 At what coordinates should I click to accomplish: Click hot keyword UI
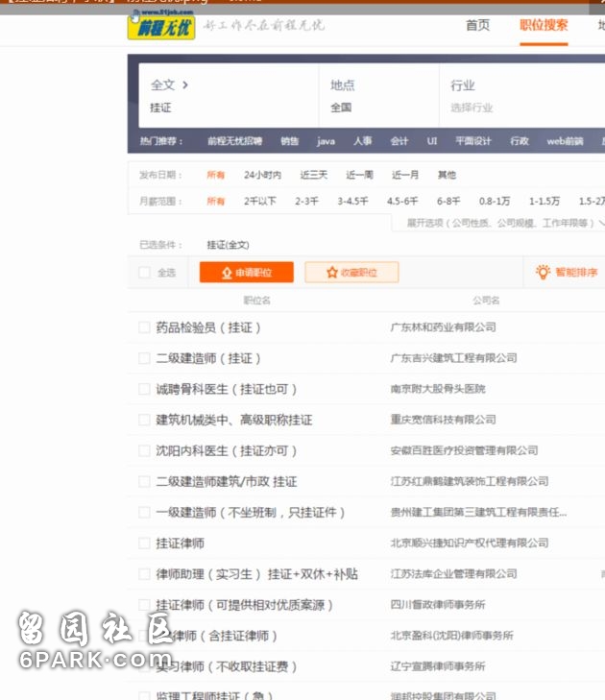click(x=432, y=141)
